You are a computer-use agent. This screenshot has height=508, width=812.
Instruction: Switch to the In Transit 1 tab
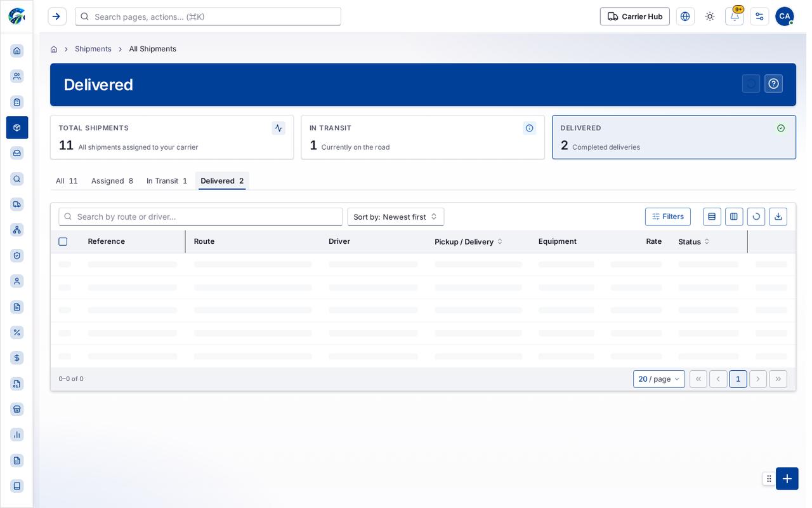click(x=167, y=181)
